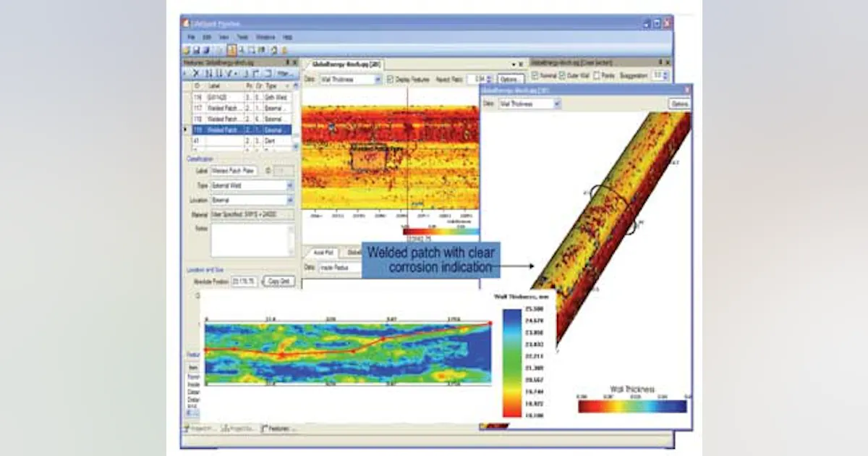
Task: Click the vertical Wall Thickness mm color legend
Action: [x=511, y=363]
